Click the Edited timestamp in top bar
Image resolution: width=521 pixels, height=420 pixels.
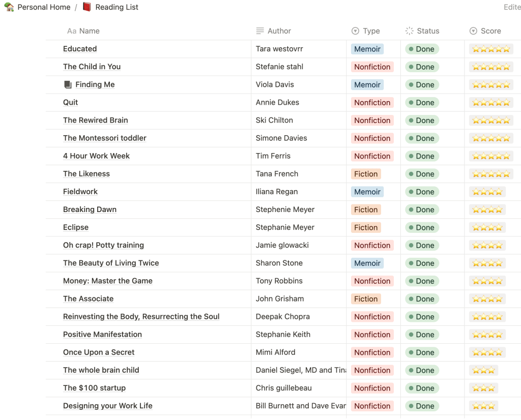point(511,7)
